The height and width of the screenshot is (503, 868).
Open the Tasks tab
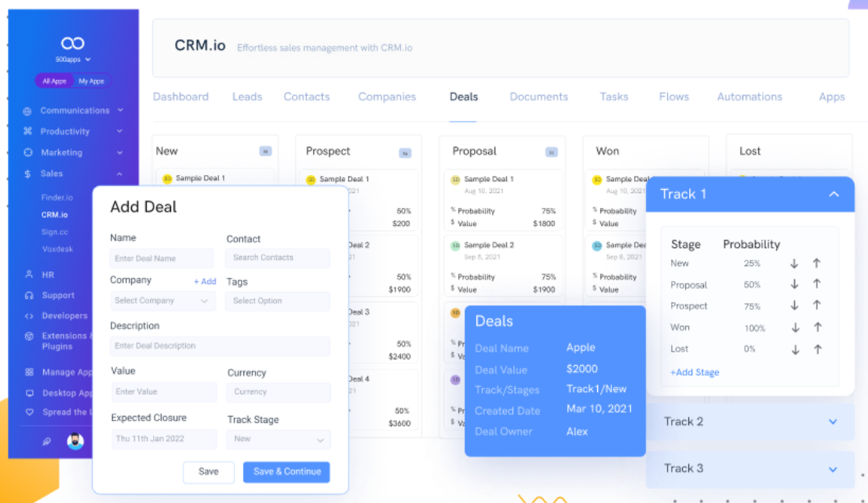coord(614,97)
